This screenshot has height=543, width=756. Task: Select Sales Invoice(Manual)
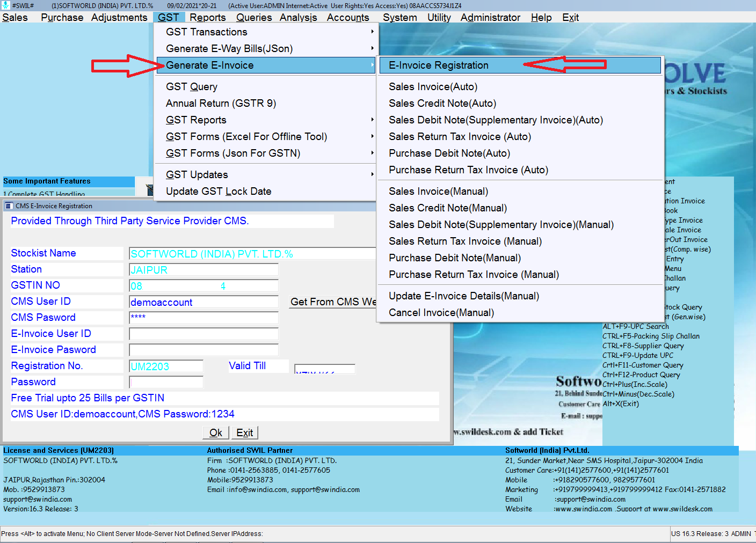520,192
